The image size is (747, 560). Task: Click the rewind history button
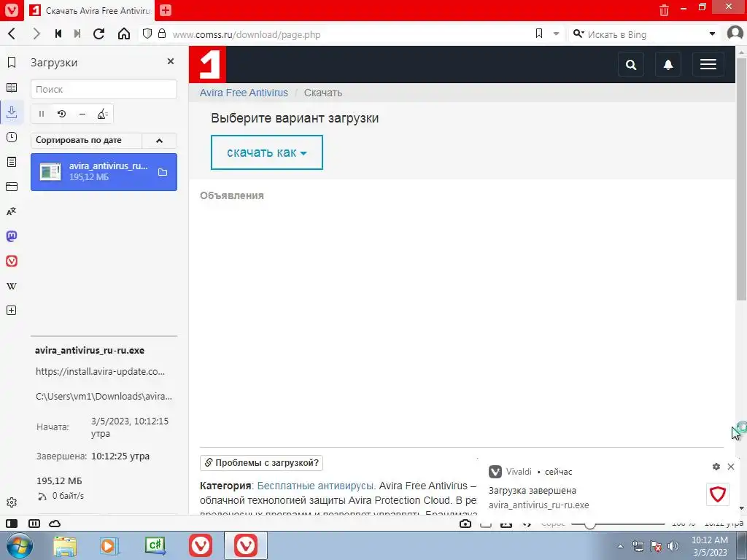58,34
